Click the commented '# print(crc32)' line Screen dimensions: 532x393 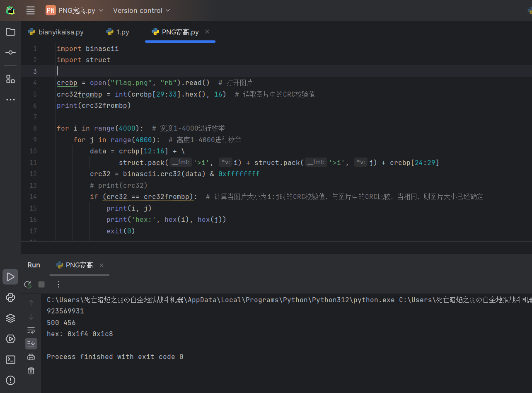click(x=119, y=185)
